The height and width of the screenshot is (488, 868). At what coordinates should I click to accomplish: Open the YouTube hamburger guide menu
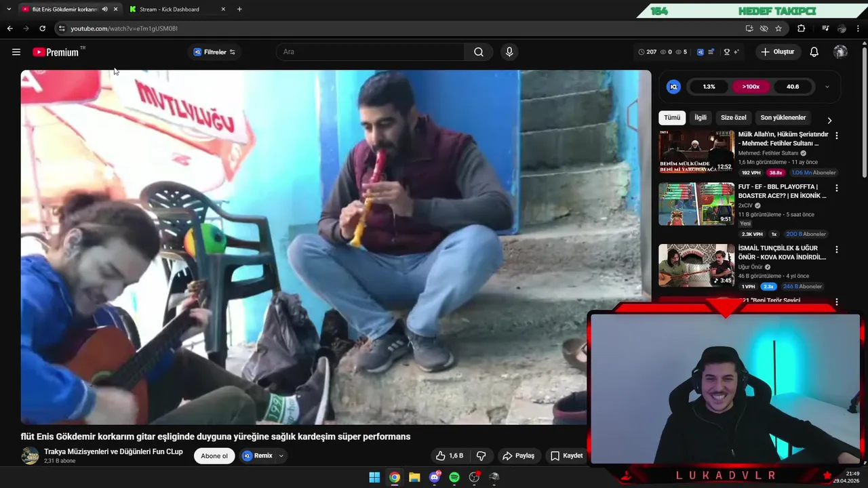16,52
